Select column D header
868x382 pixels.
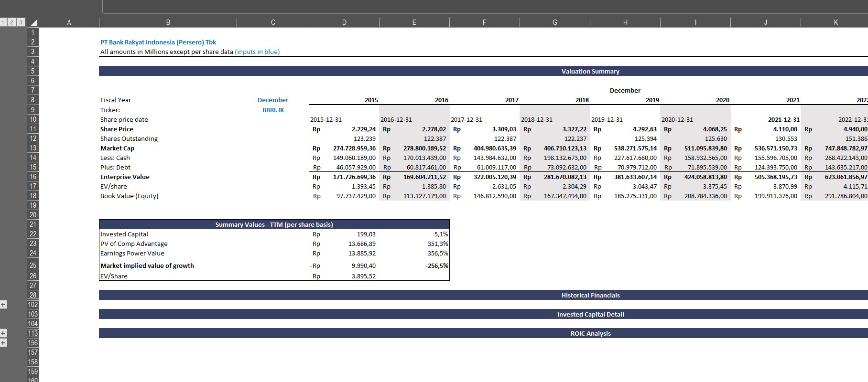tap(344, 22)
